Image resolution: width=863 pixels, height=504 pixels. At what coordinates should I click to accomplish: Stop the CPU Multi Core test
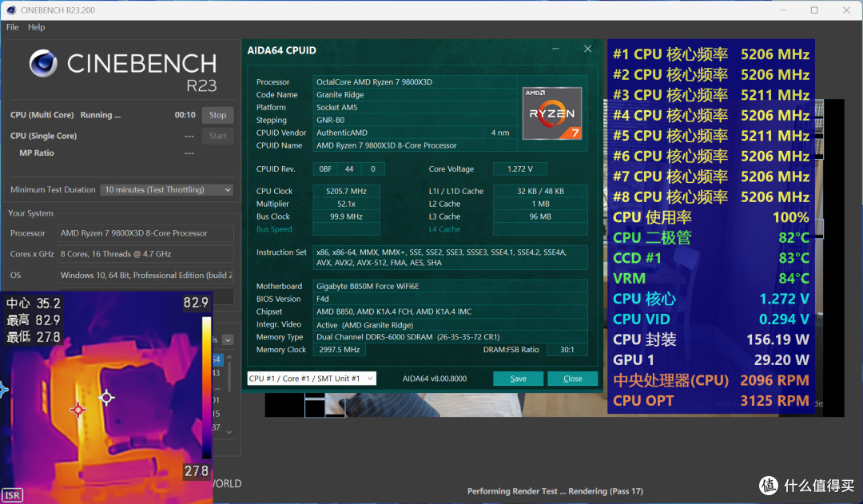[217, 115]
